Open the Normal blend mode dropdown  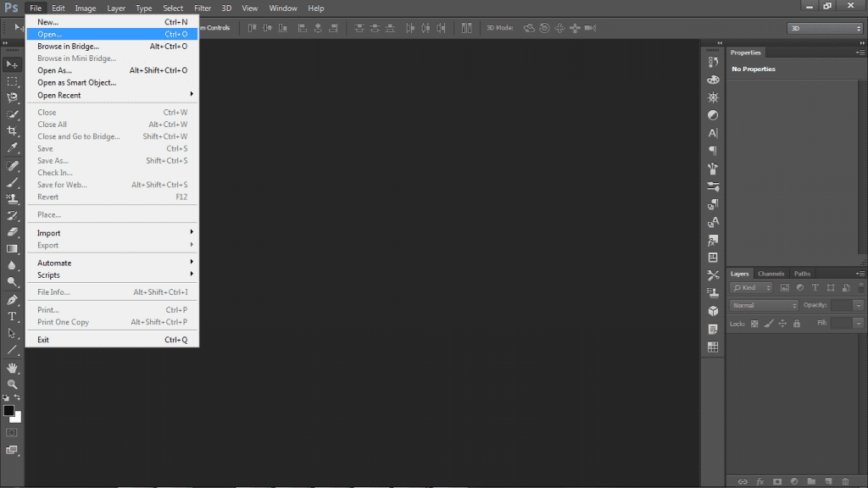click(x=764, y=305)
